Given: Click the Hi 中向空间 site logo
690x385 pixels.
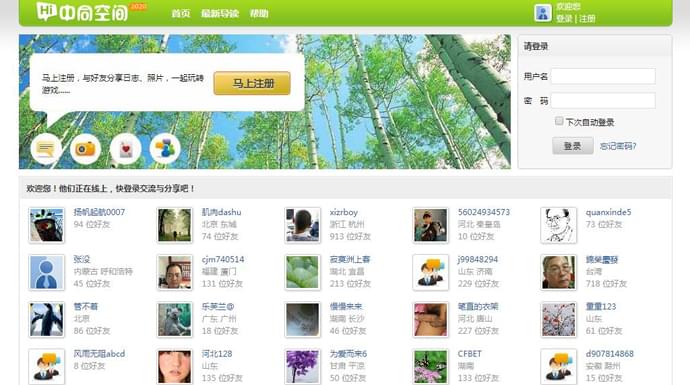Looking at the screenshot, I should (x=82, y=12).
